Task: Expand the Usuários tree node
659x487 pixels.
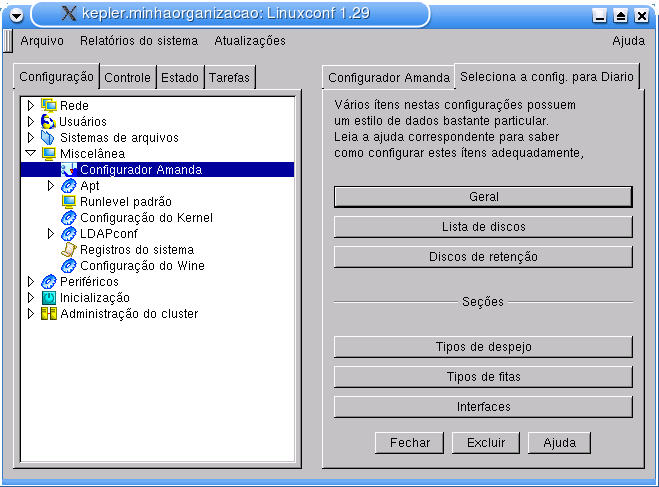Action: (x=30, y=121)
